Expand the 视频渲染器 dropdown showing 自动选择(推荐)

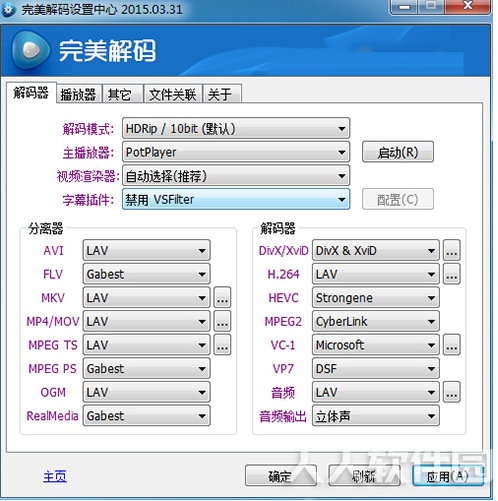click(236, 176)
